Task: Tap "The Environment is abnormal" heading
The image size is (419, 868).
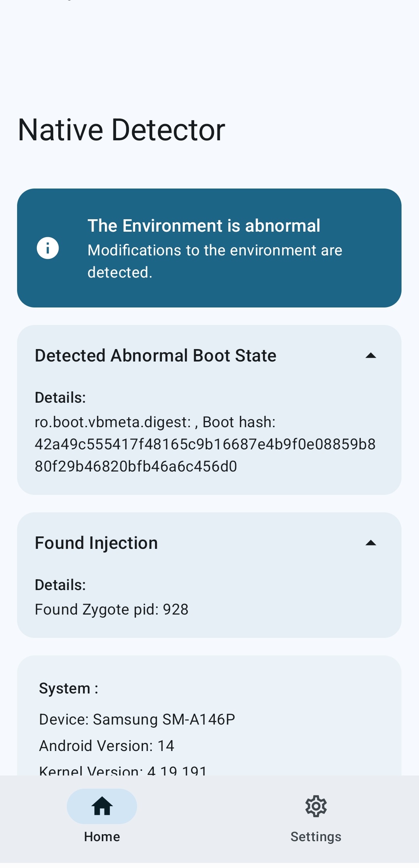Action: point(204,226)
